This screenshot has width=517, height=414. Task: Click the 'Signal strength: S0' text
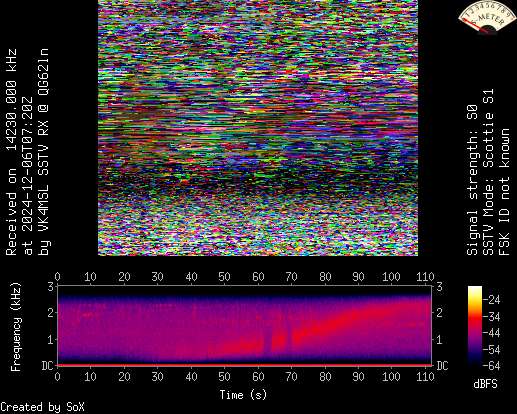click(472, 180)
